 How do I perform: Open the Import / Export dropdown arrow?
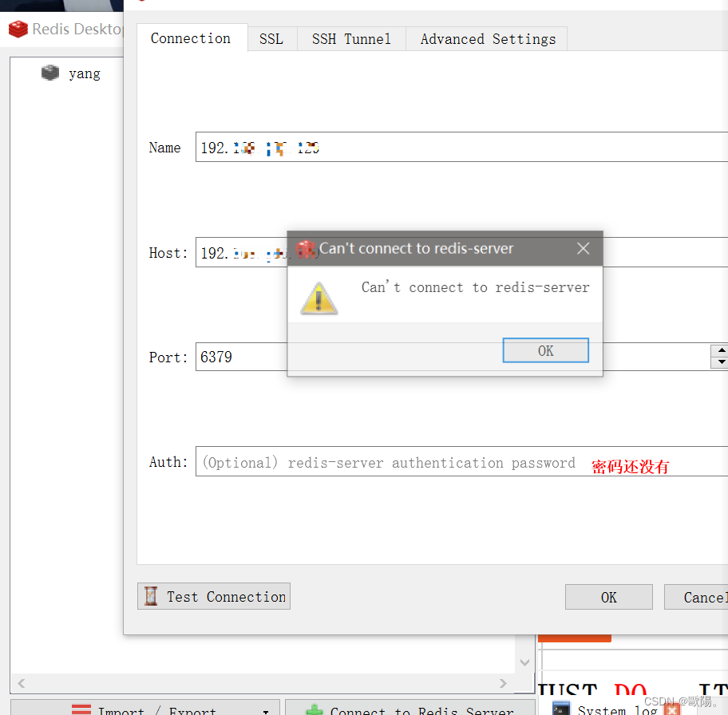(x=266, y=709)
